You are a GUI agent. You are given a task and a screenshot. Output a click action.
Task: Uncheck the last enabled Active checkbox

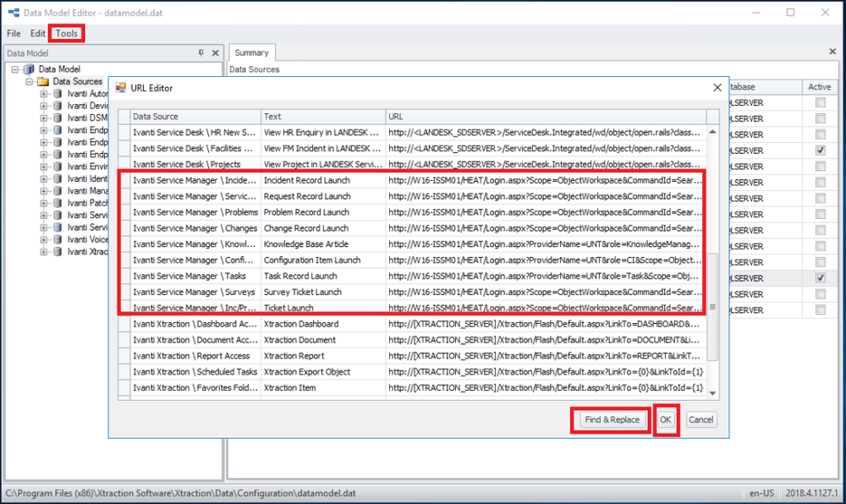(x=819, y=277)
